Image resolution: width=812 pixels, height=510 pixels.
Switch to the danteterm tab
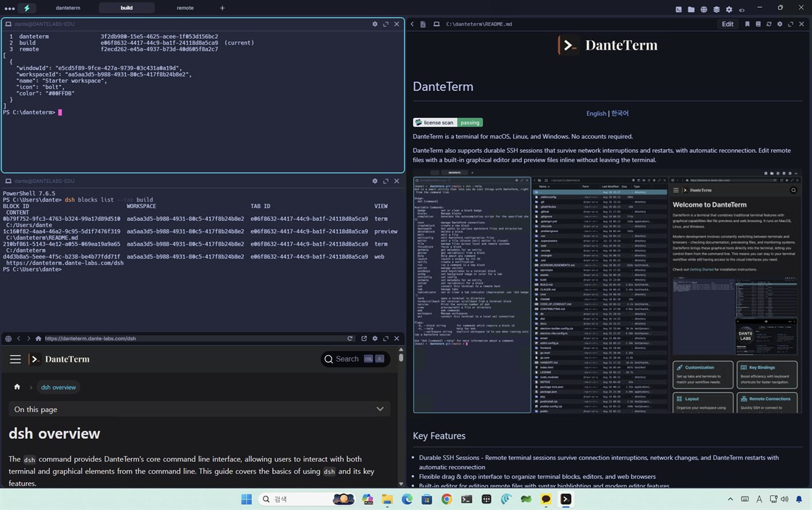pyautogui.click(x=68, y=8)
